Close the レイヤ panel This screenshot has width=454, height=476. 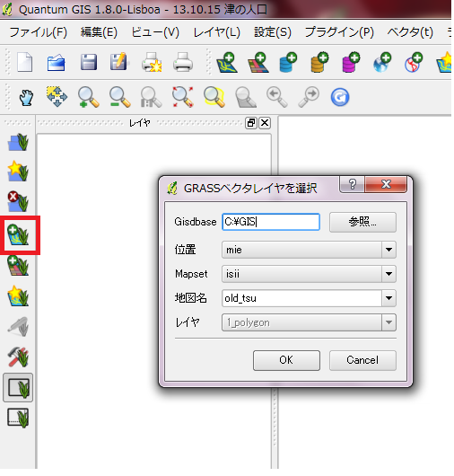pos(265,123)
